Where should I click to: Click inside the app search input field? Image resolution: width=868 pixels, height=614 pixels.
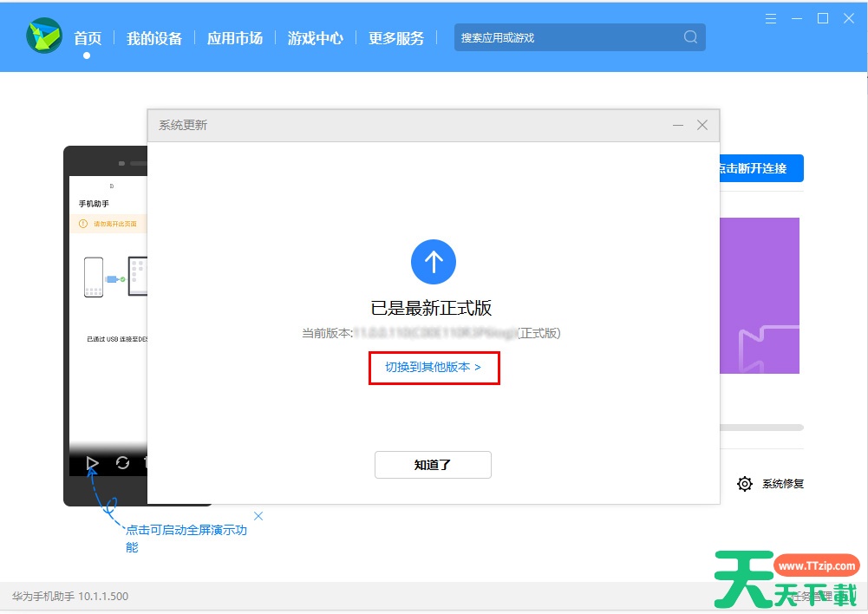pyautogui.click(x=564, y=37)
